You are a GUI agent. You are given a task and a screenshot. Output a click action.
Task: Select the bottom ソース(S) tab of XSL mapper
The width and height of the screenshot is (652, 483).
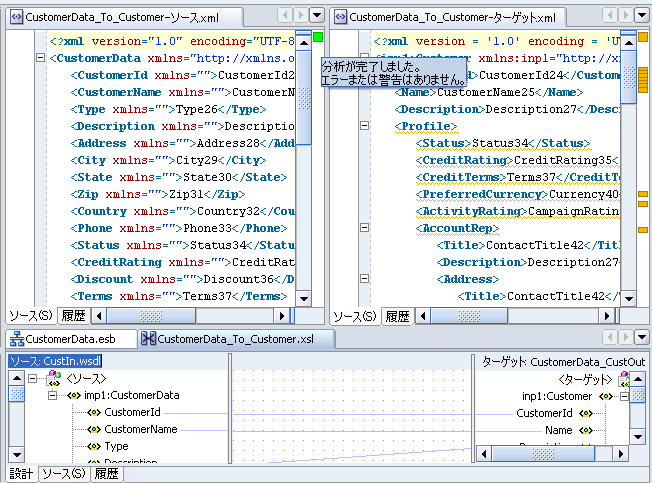(64, 473)
